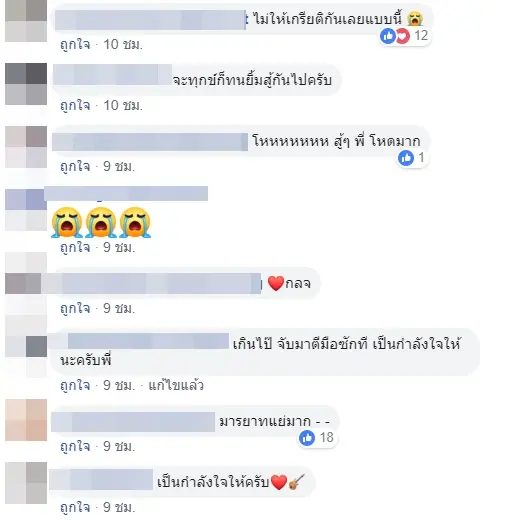Click the blue like reaction icon with count 12

point(387,36)
